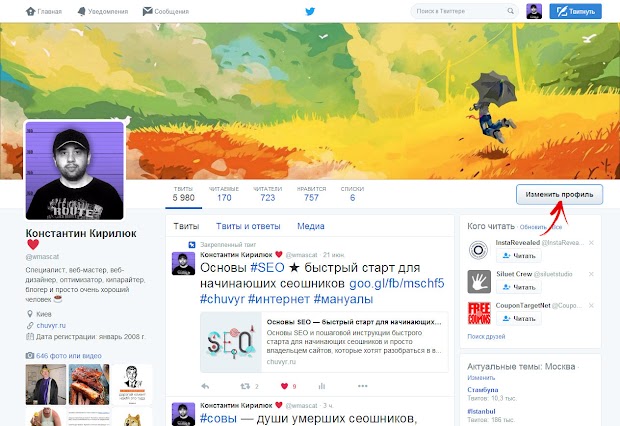
Task: Click @wmascat handle under profile name
Action: pyautogui.click(x=42, y=257)
